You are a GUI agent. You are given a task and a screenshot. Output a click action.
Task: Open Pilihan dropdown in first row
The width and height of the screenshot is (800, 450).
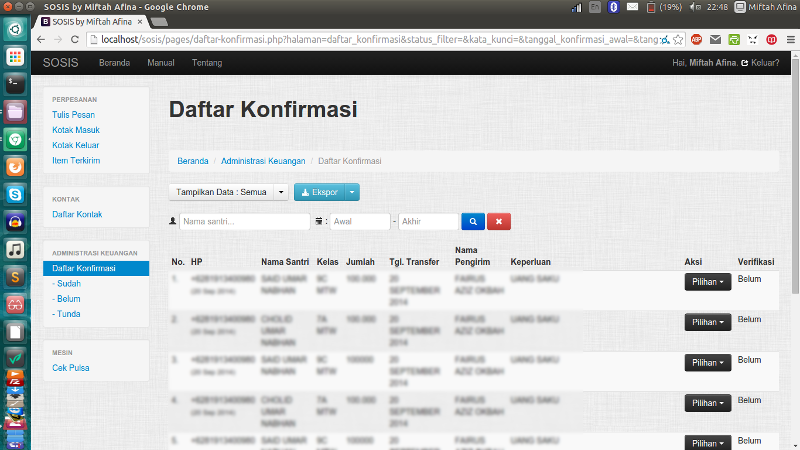point(707,282)
